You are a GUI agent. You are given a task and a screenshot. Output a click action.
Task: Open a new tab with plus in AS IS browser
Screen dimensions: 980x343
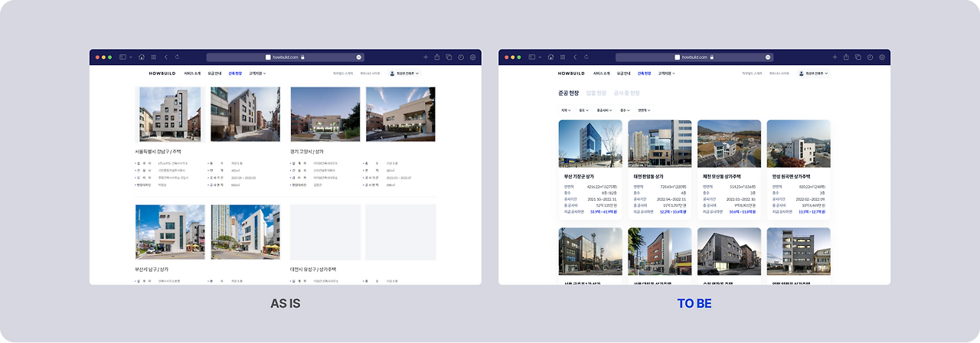[426, 57]
